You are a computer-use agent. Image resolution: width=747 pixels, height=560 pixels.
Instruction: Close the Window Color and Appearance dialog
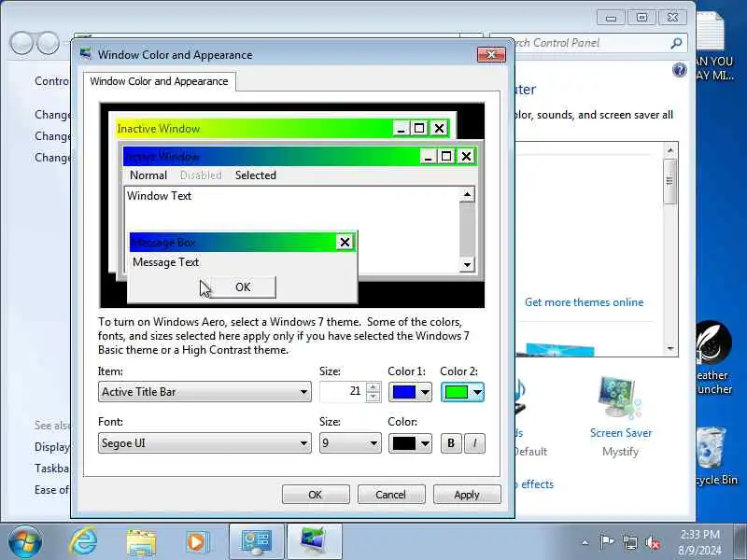click(492, 54)
